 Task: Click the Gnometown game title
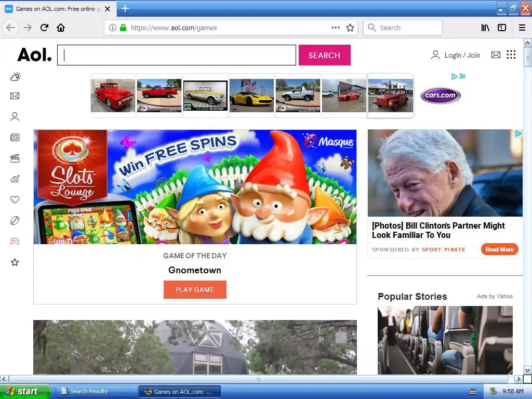point(195,270)
